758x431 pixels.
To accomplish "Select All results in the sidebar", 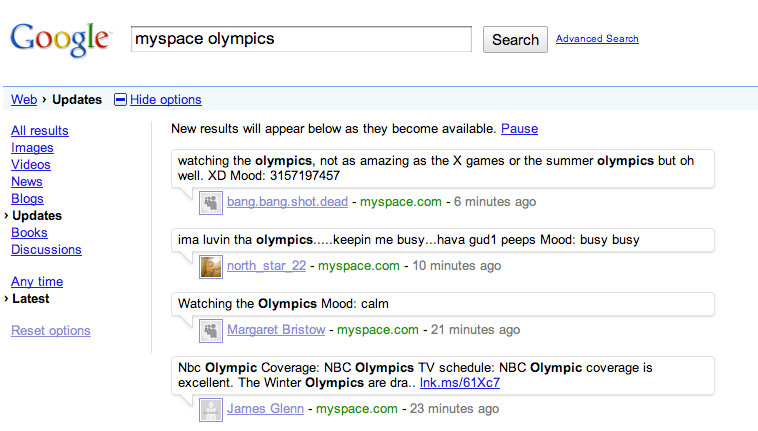I will pyautogui.click(x=40, y=131).
